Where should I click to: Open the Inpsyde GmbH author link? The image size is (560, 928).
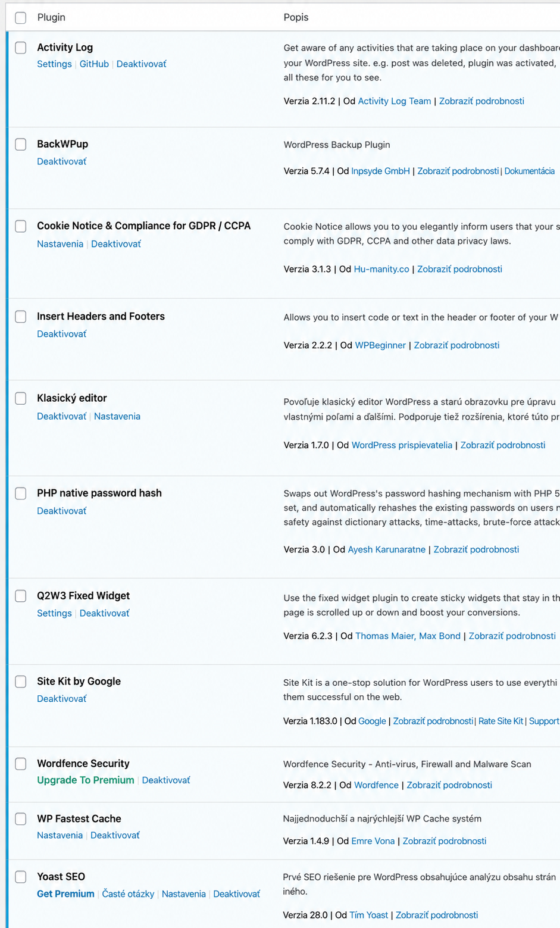(x=380, y=171)
